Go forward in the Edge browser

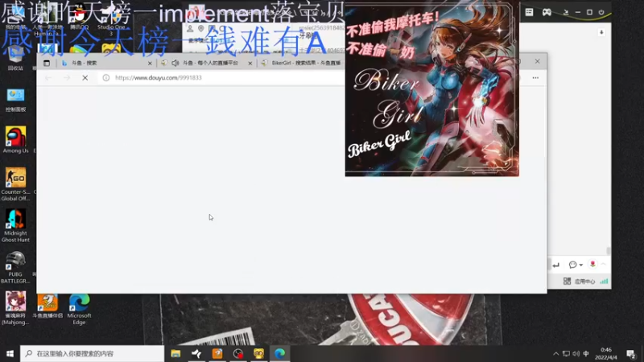[x=67, y=77]
